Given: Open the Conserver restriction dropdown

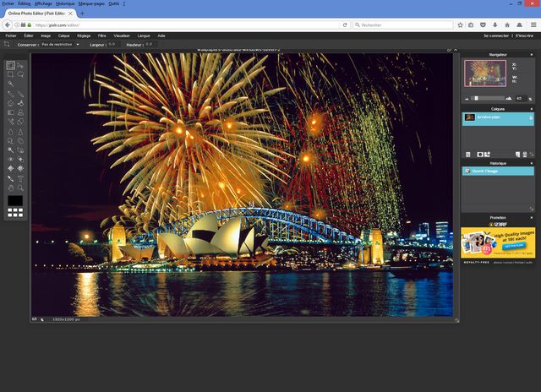Looking at the screenshot, I should tap(59, 44).
